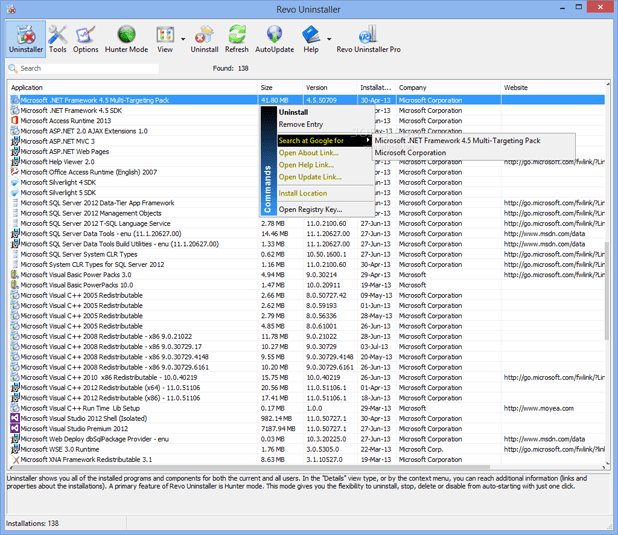Open the Options toolbar icon
The image size is (618, 535).
pos(86,39)
